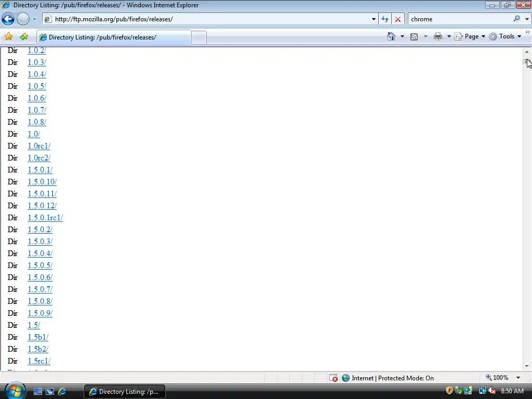Open the 1.0.5/ directory link
This screenshot has height=399, width=532.
(37, 86)
